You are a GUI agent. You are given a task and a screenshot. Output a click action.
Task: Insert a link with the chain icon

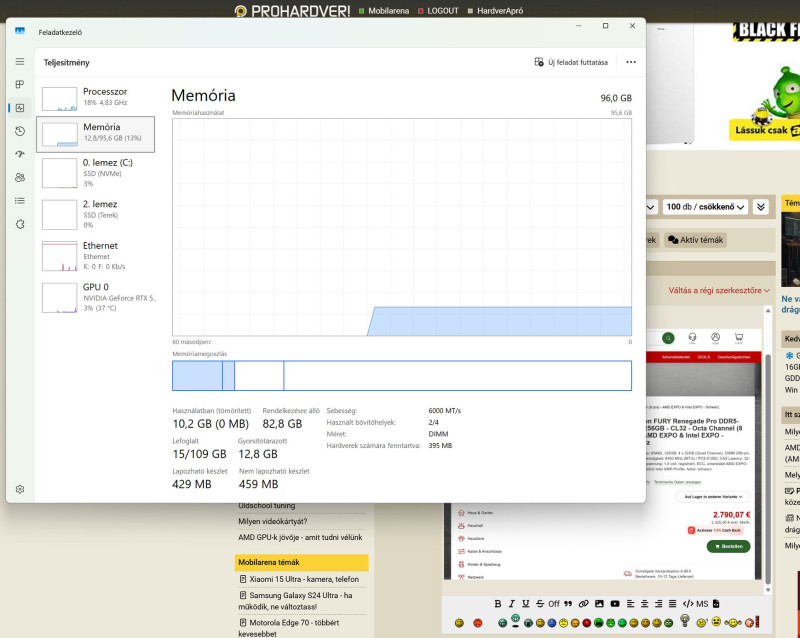pos(584,604)
